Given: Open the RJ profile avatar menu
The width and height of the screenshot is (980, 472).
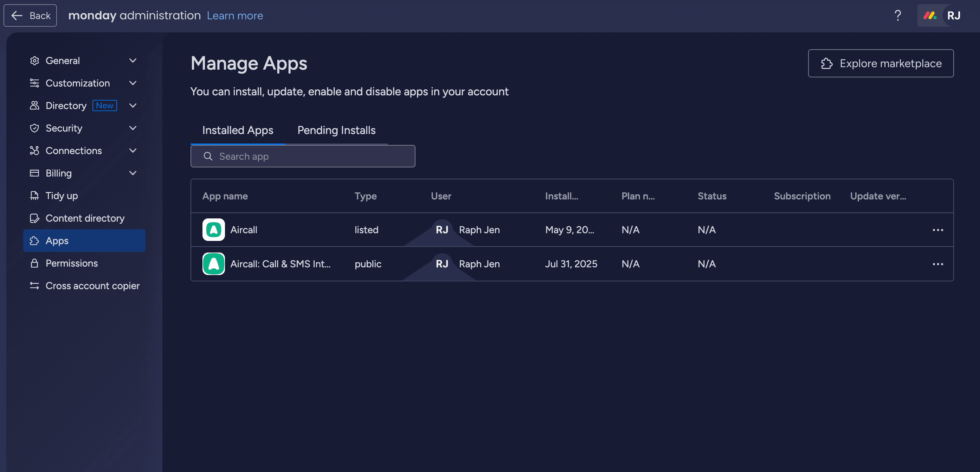Looking at the screenshot, I should coord(953,15).
